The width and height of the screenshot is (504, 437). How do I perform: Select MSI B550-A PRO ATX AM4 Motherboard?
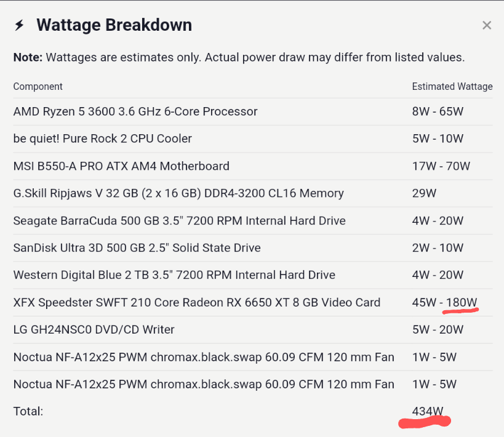(x=121, y=166)
